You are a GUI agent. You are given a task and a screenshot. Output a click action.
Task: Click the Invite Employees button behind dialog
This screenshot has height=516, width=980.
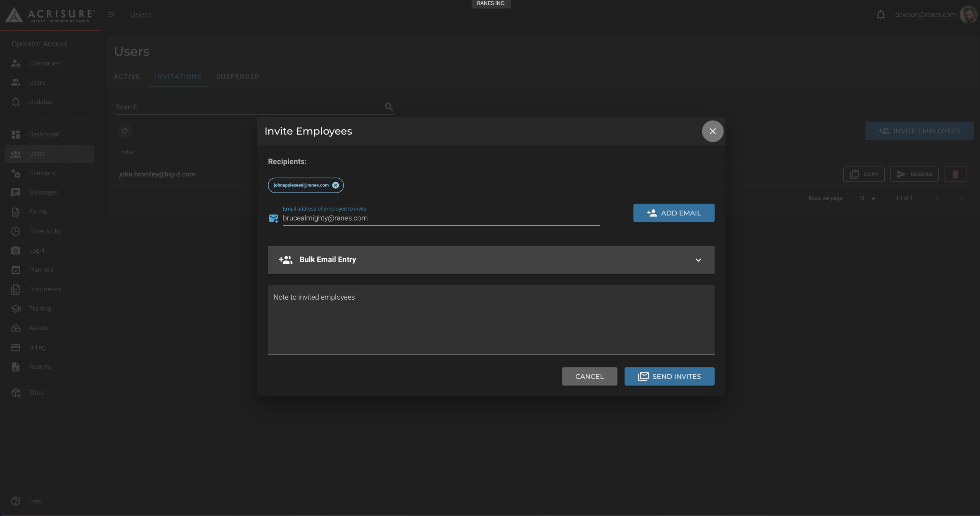point(920,131)
